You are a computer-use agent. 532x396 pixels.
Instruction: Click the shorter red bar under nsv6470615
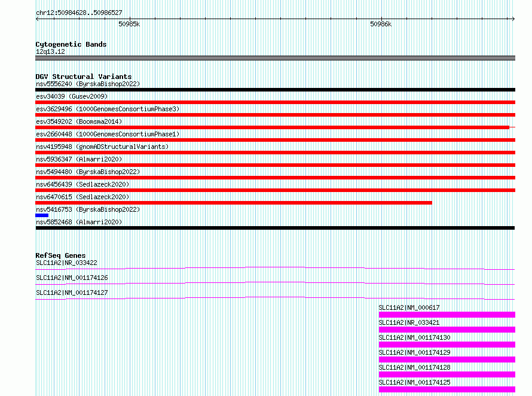pos(234,203)
